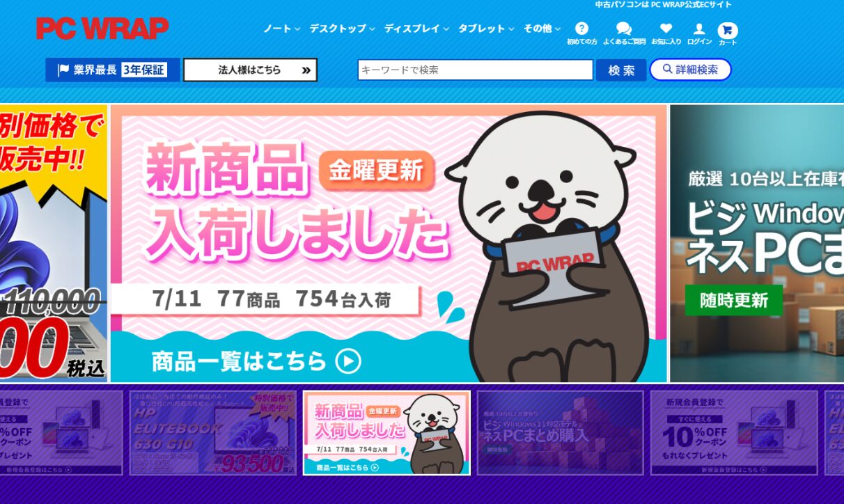The height and width of the screenshot is (504, 844).
Task: Open the ビジネスPCまとめ 随時更新 carousel banner
Action: (x=757, y=244)
